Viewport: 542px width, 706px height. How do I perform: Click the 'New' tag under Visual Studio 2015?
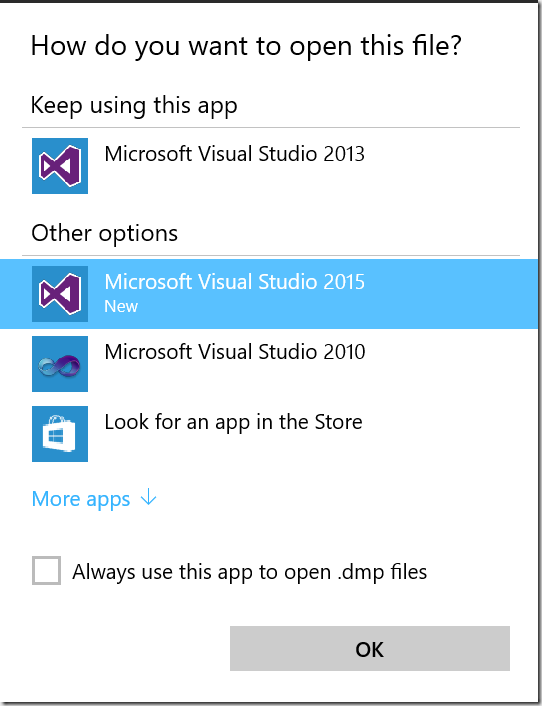click(121, 306)
